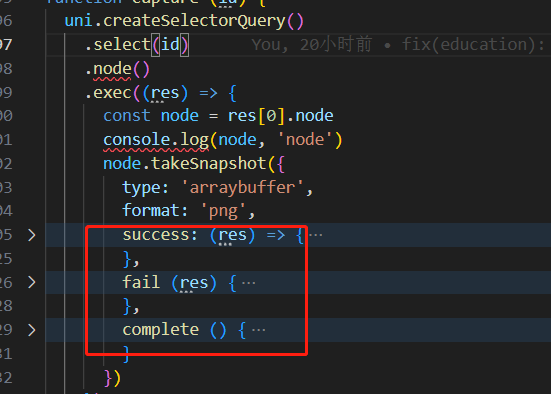Expand the folded fail function chevron
This screenshot has height=394, width=551.
(32, 282)
